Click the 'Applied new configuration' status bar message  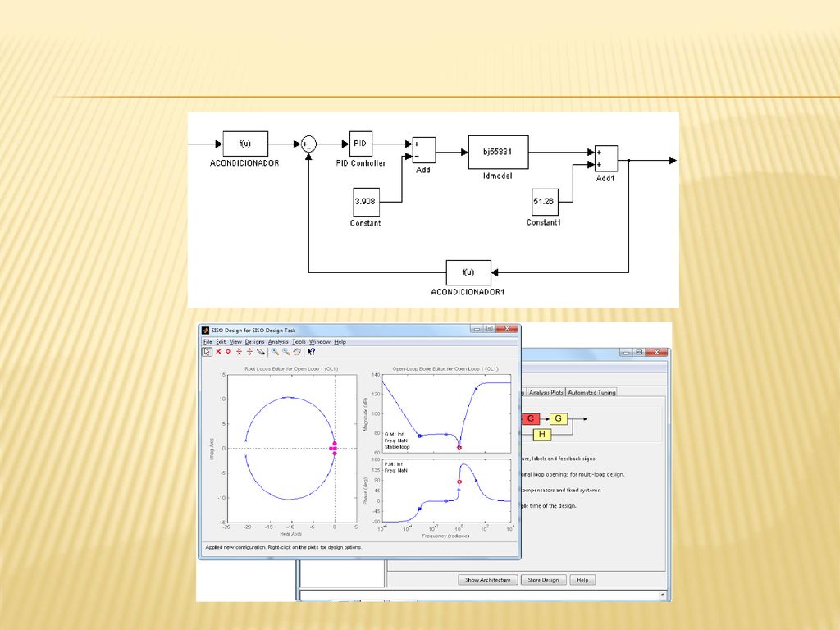click(284, 547)
